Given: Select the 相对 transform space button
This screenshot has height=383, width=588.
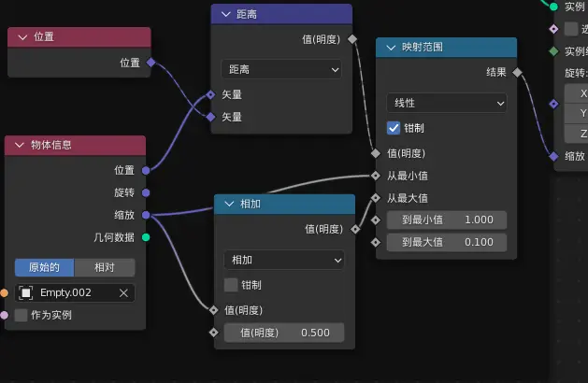Looking at the screenshot, I should point(105,267).
